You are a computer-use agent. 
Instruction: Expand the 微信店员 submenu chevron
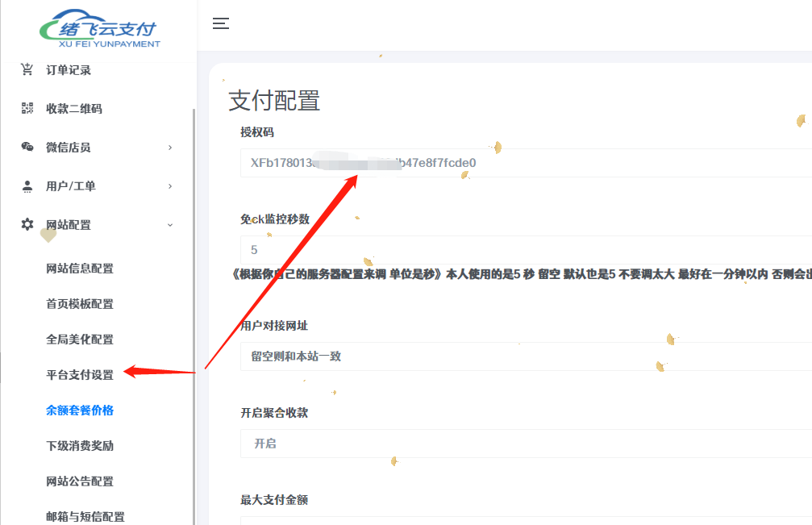coord(170,148)
